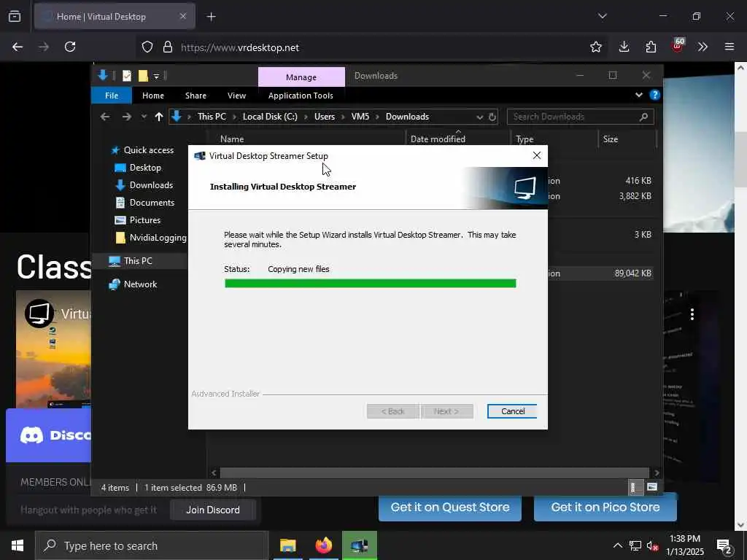Viewport: 747px width, 560px height.
Task: Click Users in the address path
Action: tap(325, 117)
